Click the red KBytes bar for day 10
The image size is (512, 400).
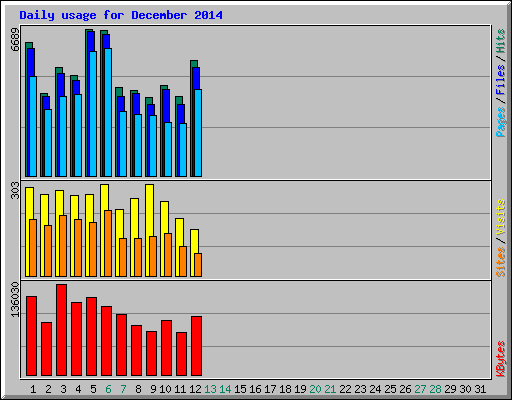(x=166, y=348)
